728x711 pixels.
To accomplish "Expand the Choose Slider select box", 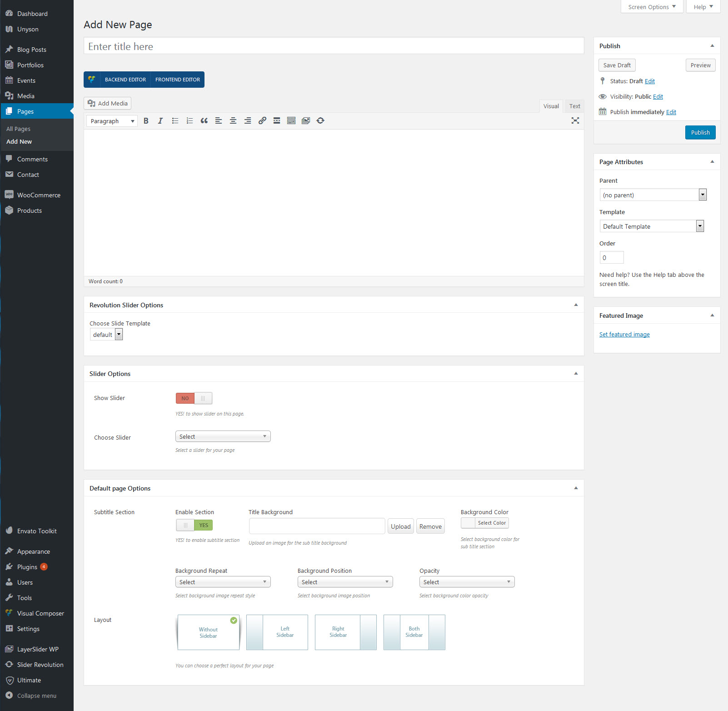I will click(x=223, y=436).
